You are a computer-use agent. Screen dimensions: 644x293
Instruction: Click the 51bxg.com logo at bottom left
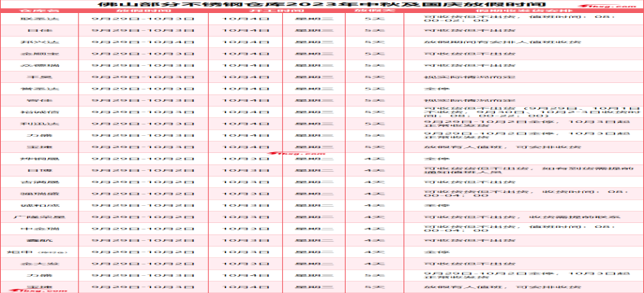coord(38,291)
